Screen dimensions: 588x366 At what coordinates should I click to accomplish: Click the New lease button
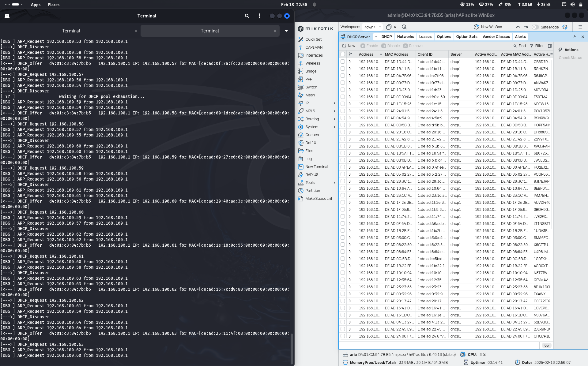349,46
